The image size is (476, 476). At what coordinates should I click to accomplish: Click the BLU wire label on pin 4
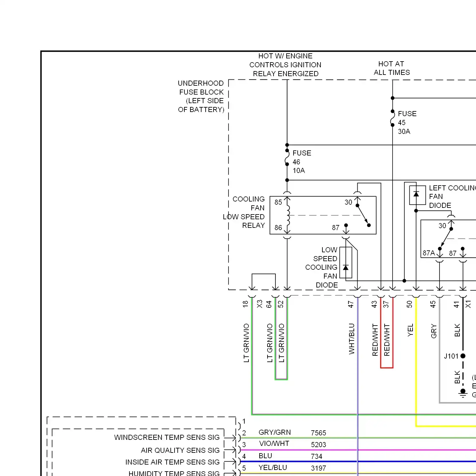(x=265, y=456)
